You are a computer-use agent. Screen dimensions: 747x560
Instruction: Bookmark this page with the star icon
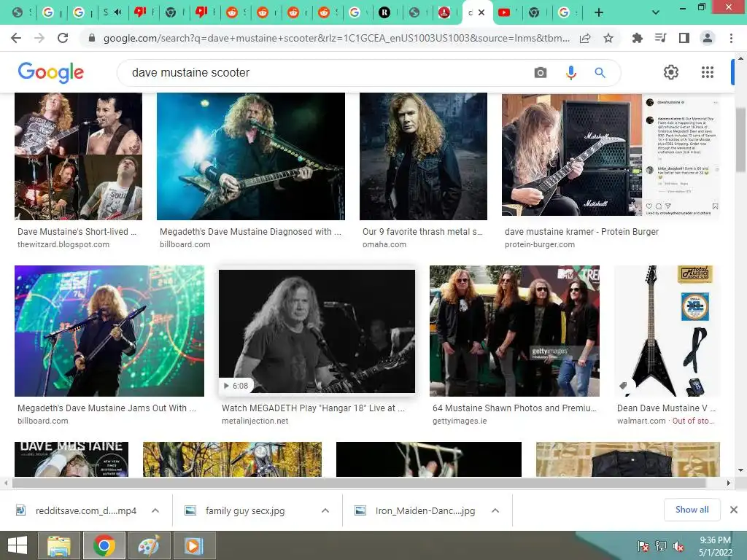[x=608, y=38]
